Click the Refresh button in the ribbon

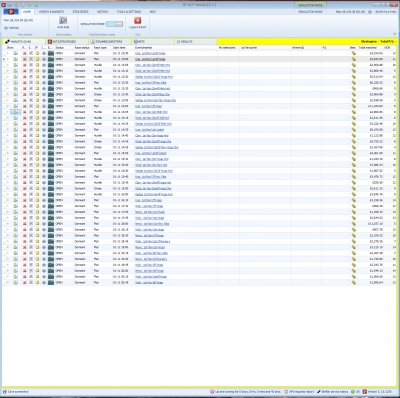[12, 28]
